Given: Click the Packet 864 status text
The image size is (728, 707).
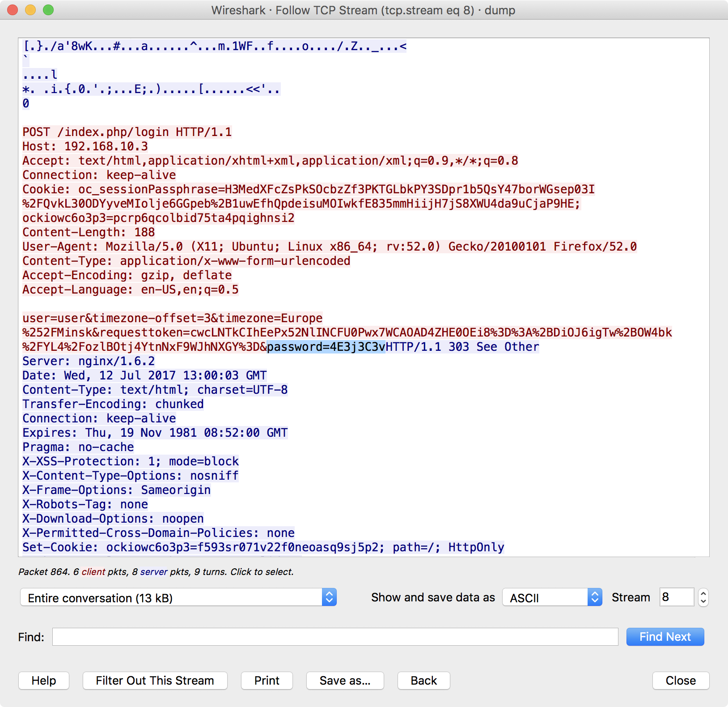Looking at the screenshot, I should coord(156,572).
